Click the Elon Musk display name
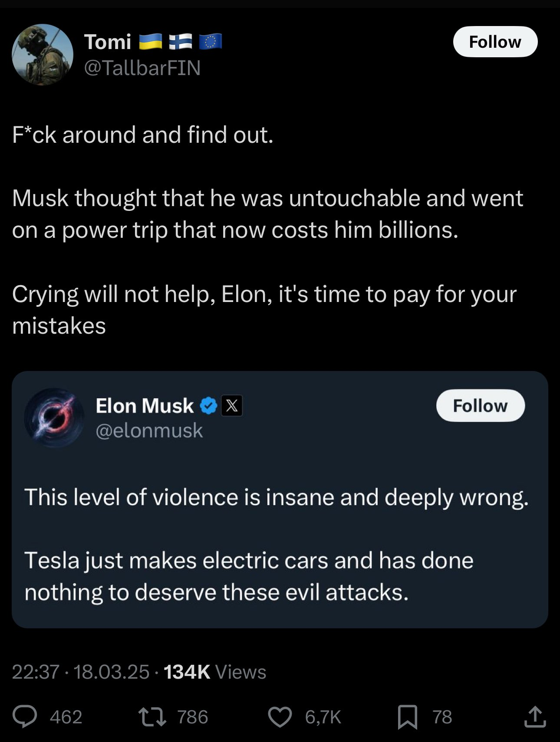560x742 pixels. tap(145, 406)
